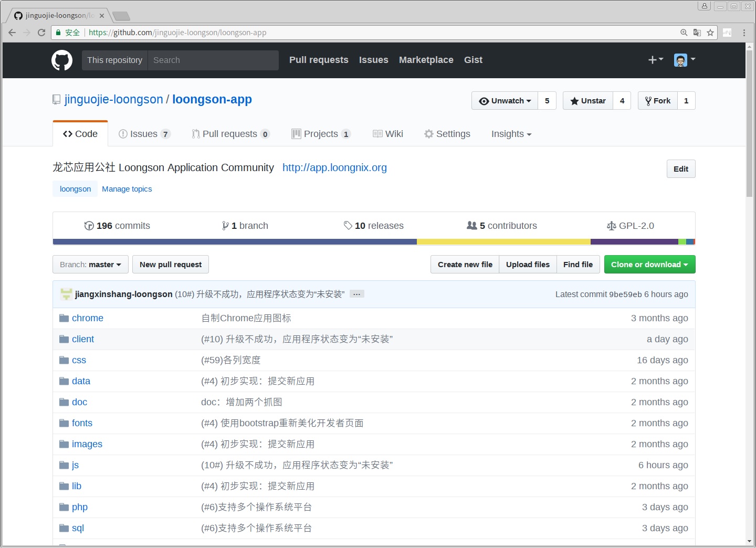Click the sql folder icon
Image resolution: width=756 pixels, height=548 pixels.
pos(64,528)
